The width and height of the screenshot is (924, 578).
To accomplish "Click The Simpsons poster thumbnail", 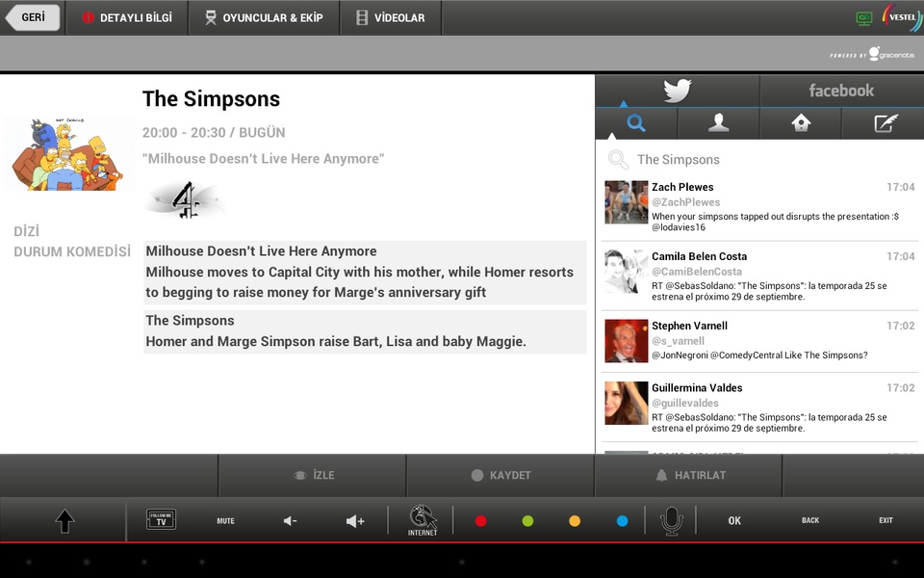I will tap(69, 154).
